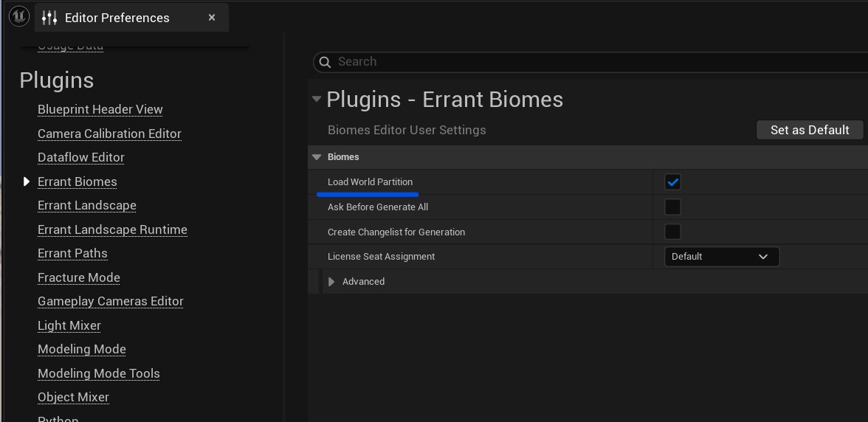Enable Create Changelist for Generation
868x422 pixels.
[672, 232]
